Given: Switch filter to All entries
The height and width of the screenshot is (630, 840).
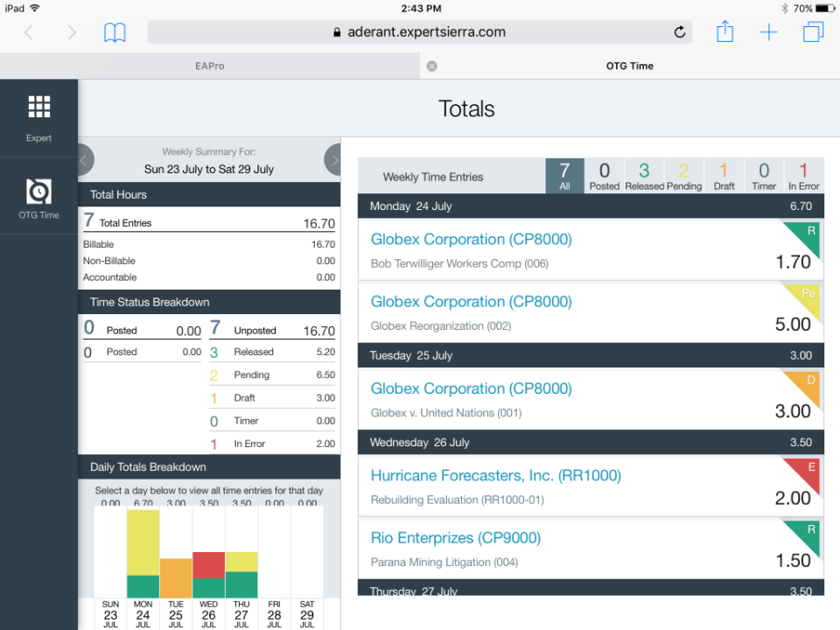Looking at the screenshot, I should click(x=564, y=175).
